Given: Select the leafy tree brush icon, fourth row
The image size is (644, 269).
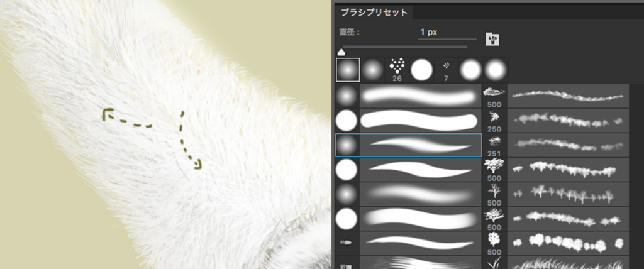Looking at the screenshot, I should coord(494,170).
